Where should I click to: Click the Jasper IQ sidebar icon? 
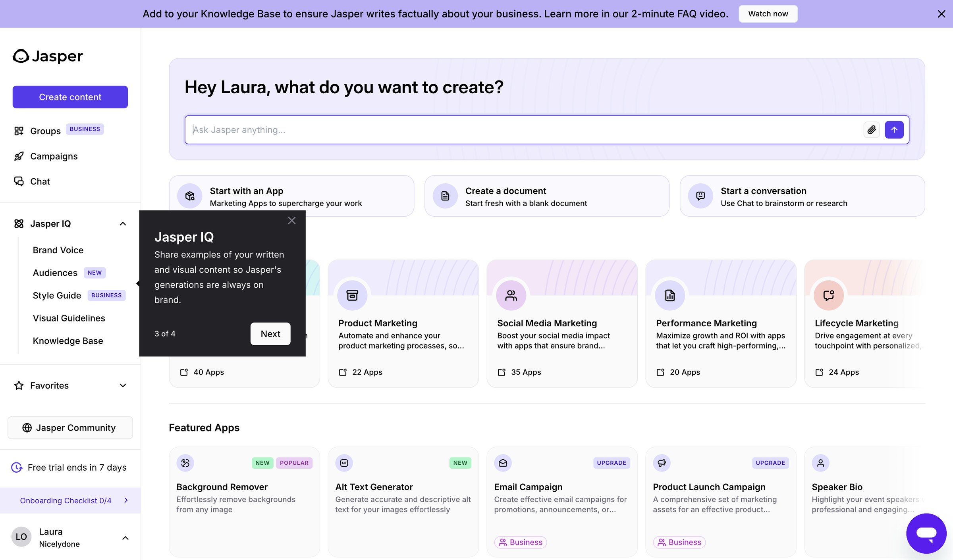[x=19, y=224]
